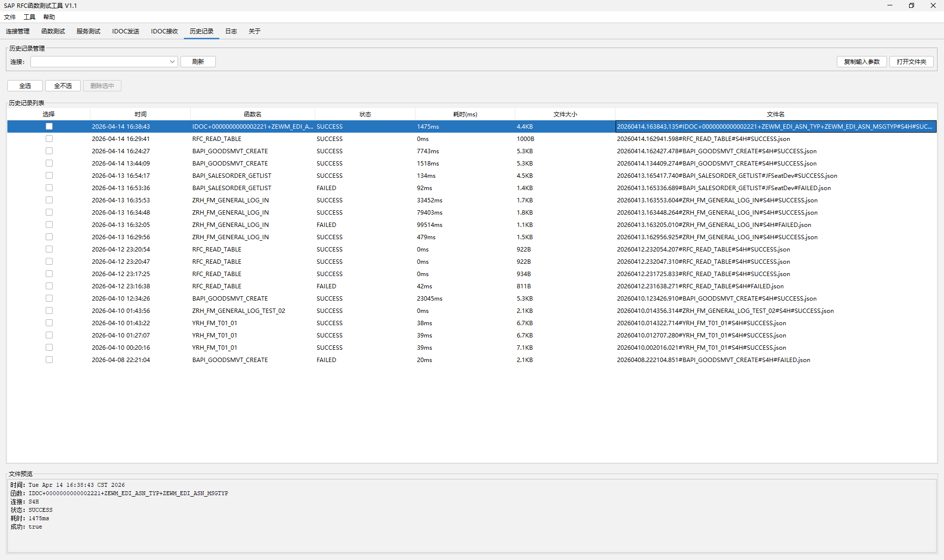
Task: Select checkbox of 2026-04-08 22:21:04 record
Action: pyautogui.click(x=49, y=360)
